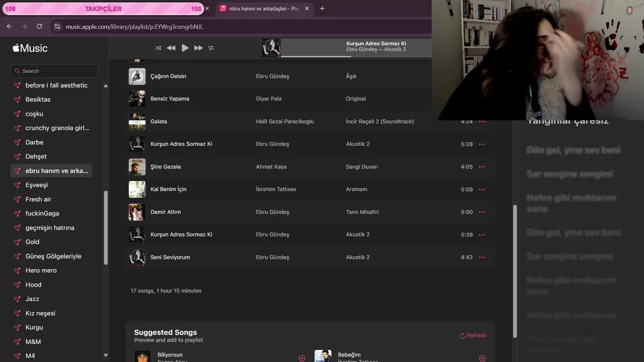The width and height of the screenshot is (644, 362).
Task: Select ebru hanım ve arka... playlist
Action: [51, 171]
